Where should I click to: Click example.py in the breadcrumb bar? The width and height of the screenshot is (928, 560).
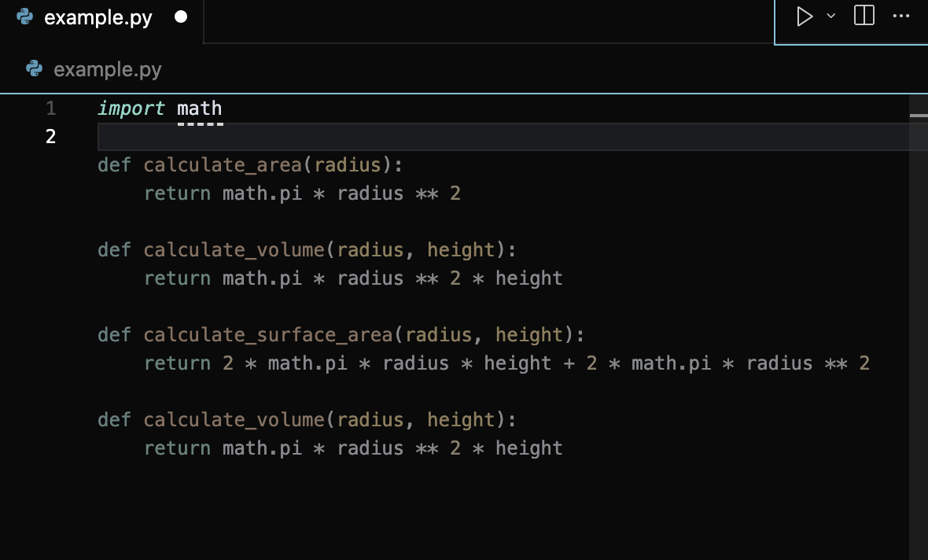[x=107, y=69]
